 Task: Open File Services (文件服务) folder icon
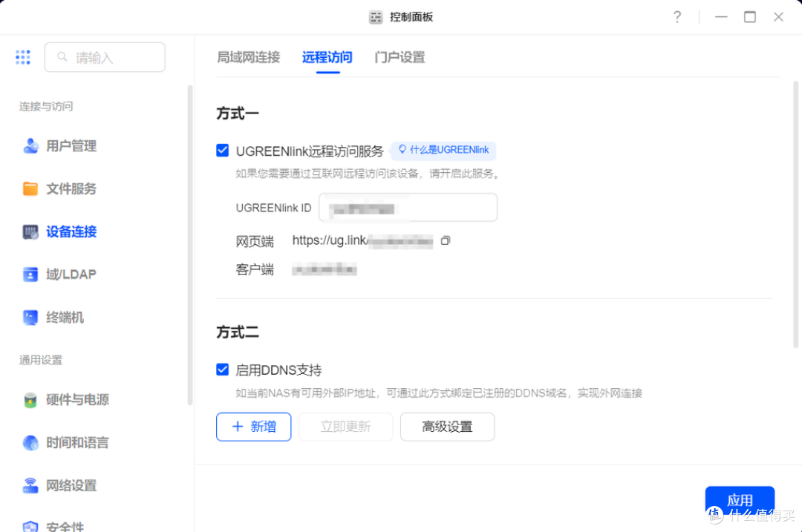(30, 188)
